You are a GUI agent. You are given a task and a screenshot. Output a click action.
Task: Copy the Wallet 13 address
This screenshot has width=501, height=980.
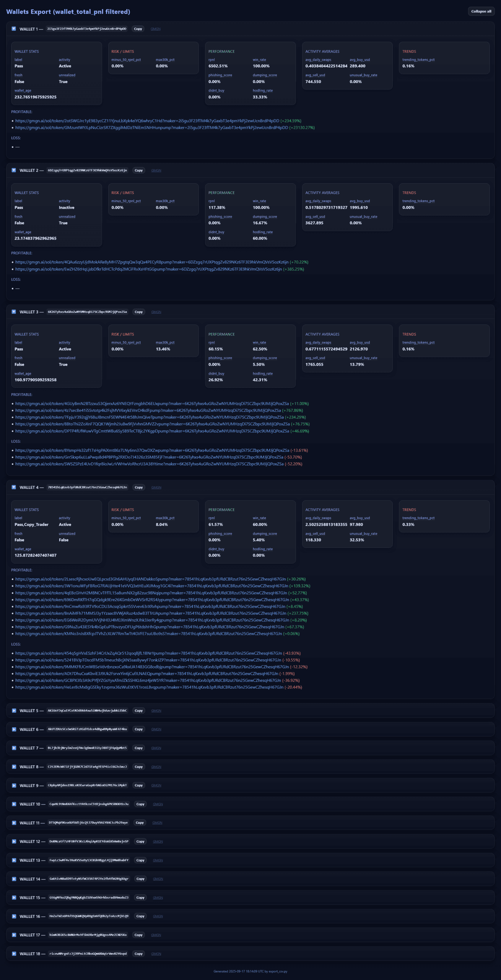(140, 860)
